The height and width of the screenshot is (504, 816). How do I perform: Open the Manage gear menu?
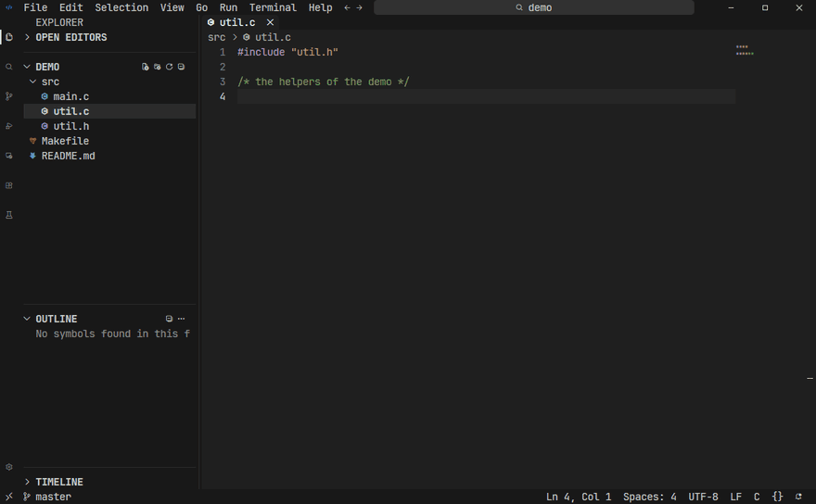(9, 467)
